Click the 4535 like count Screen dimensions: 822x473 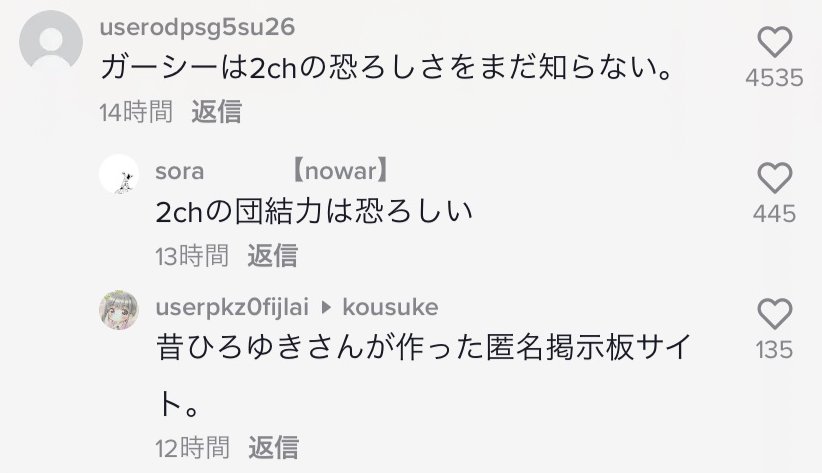point(774,78)
